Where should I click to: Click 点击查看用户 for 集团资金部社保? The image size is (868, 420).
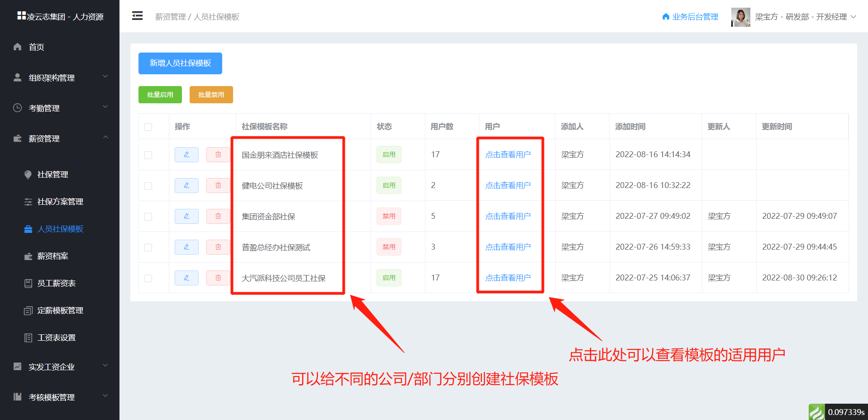click(508, 216)
